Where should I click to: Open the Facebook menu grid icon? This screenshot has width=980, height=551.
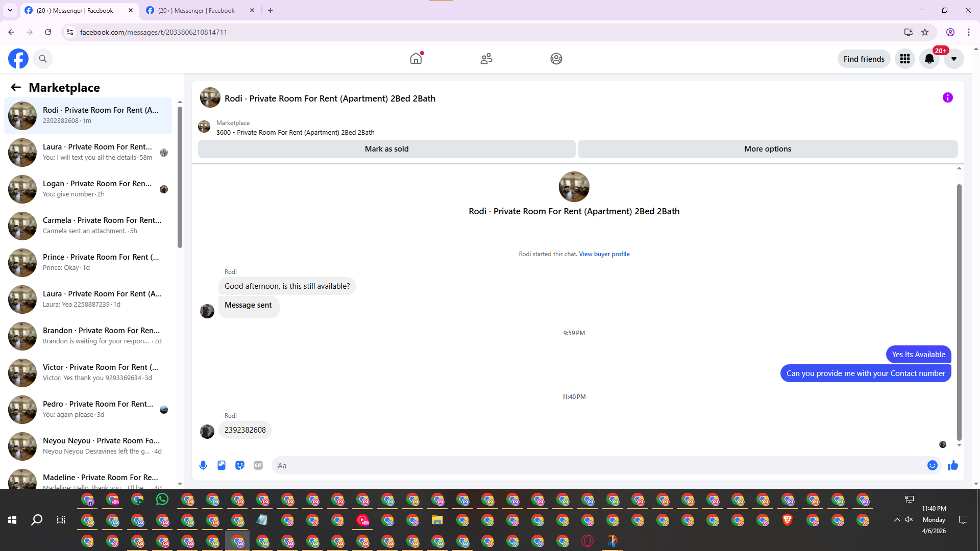click(905, 59)
